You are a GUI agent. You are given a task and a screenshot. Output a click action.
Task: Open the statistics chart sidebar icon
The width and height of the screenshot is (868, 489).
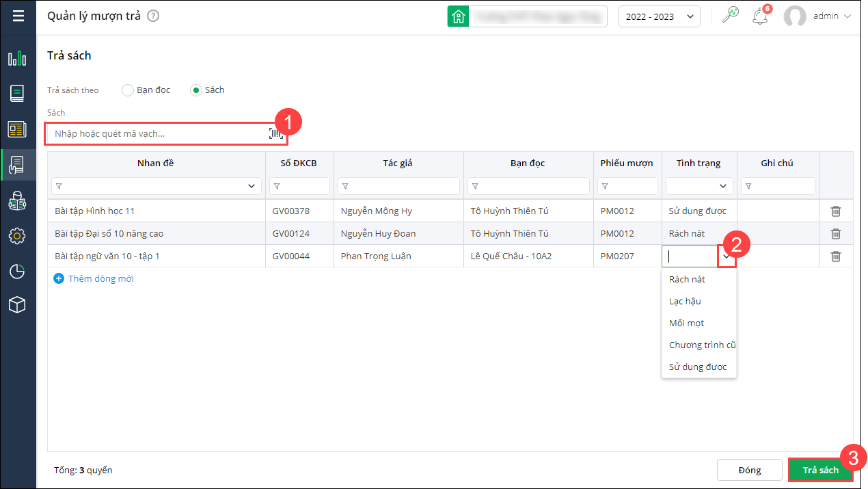pos(17,58)
